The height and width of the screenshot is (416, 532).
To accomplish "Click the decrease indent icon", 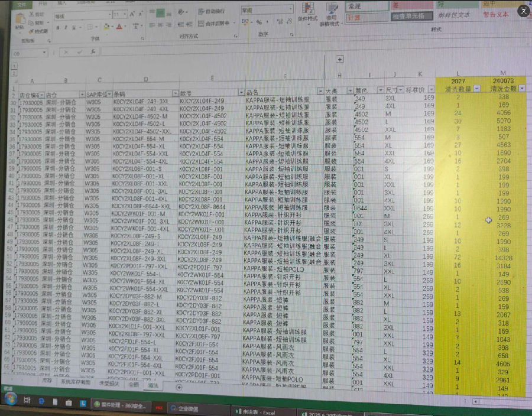I will (180, 24).
